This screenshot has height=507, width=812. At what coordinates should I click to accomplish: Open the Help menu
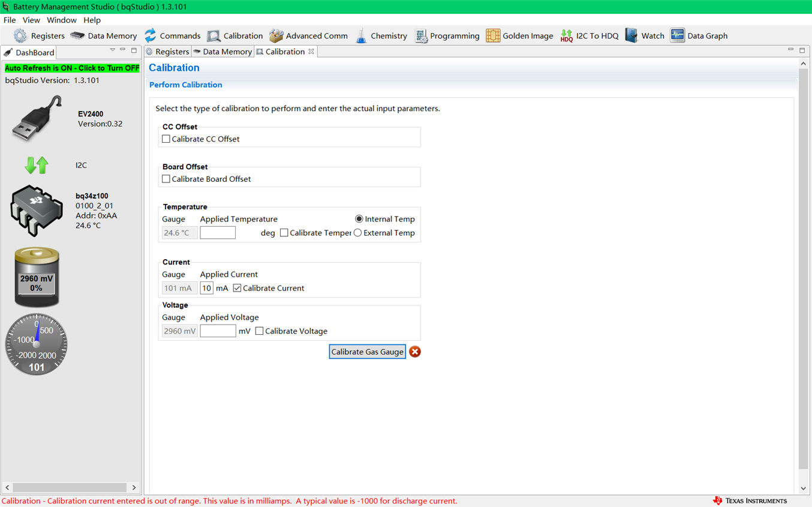(92, 20)
